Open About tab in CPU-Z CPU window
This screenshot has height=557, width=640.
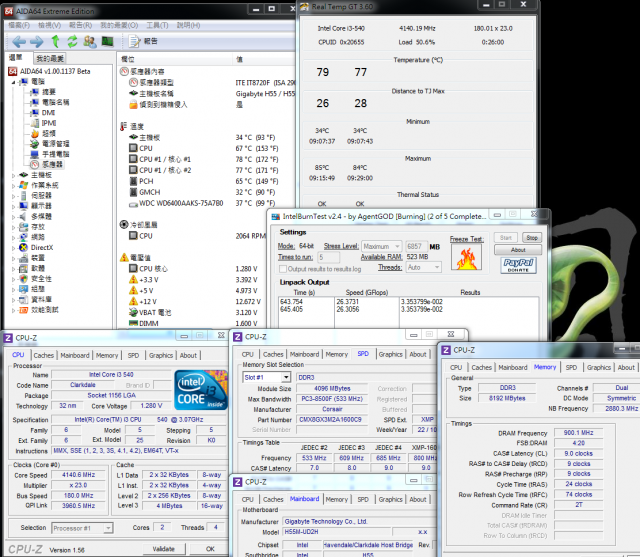click(x=188, y=355)
